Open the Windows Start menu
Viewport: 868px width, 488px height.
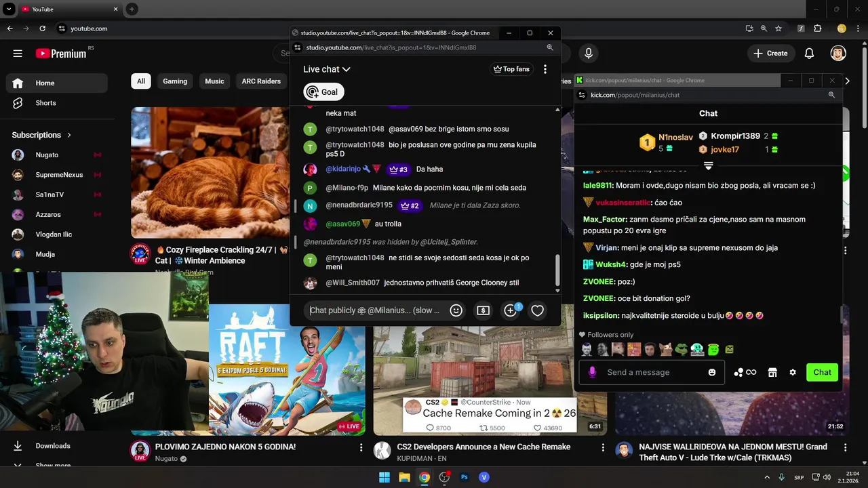(x=384, y=477)
